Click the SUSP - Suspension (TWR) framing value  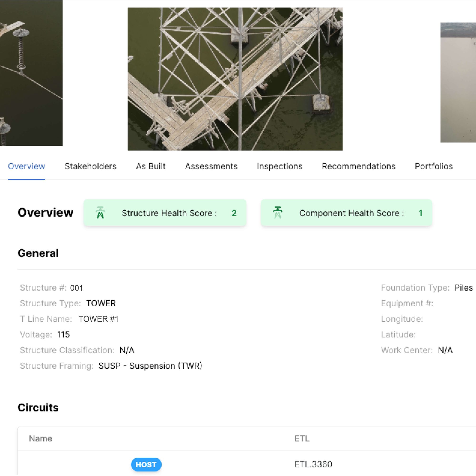(x=150, y=366)
